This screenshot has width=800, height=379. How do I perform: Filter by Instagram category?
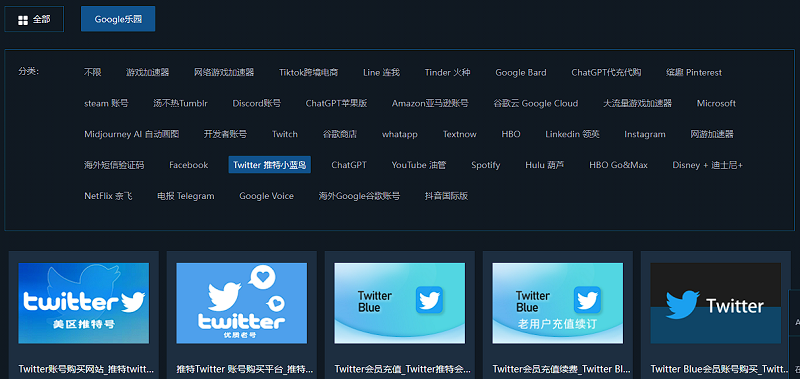[645, 134]
